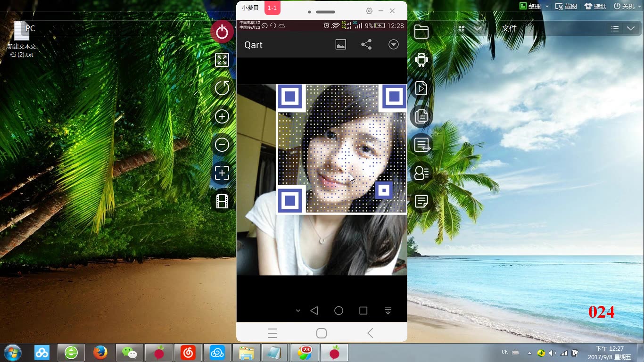This screenshot has height=362, width=644.
Task: Open the colorful app with 23 badge
Action: (305, 353)
